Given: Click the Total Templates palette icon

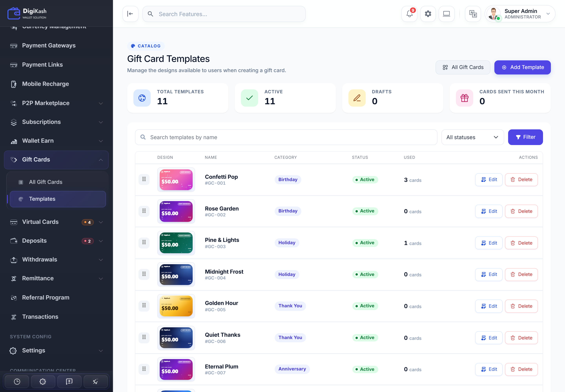Looking at the screenshot, I should tap(142, 98).
